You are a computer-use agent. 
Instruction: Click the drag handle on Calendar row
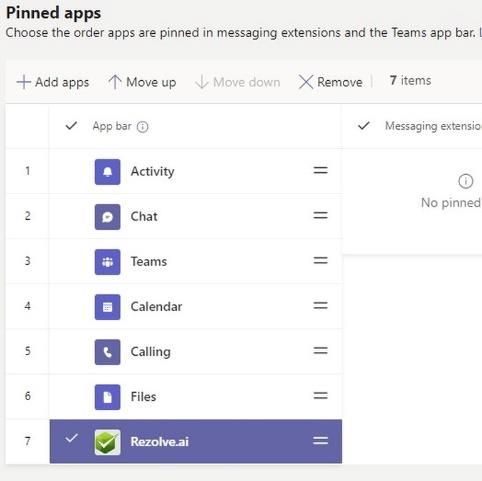320,305
